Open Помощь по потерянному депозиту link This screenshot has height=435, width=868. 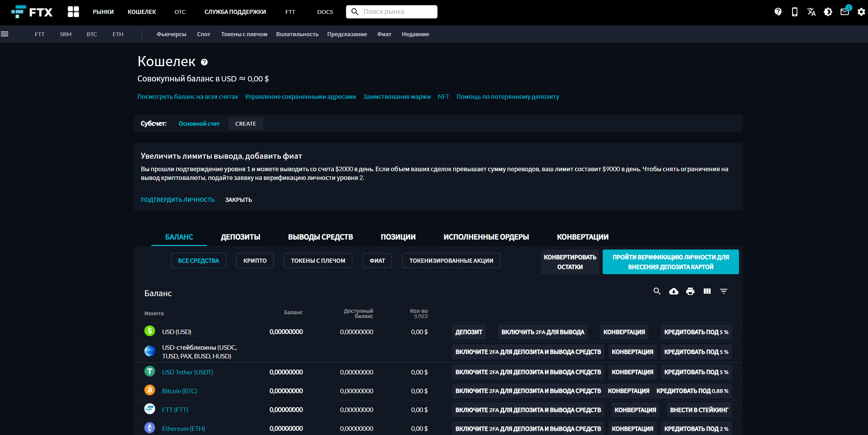pos(508,97)
